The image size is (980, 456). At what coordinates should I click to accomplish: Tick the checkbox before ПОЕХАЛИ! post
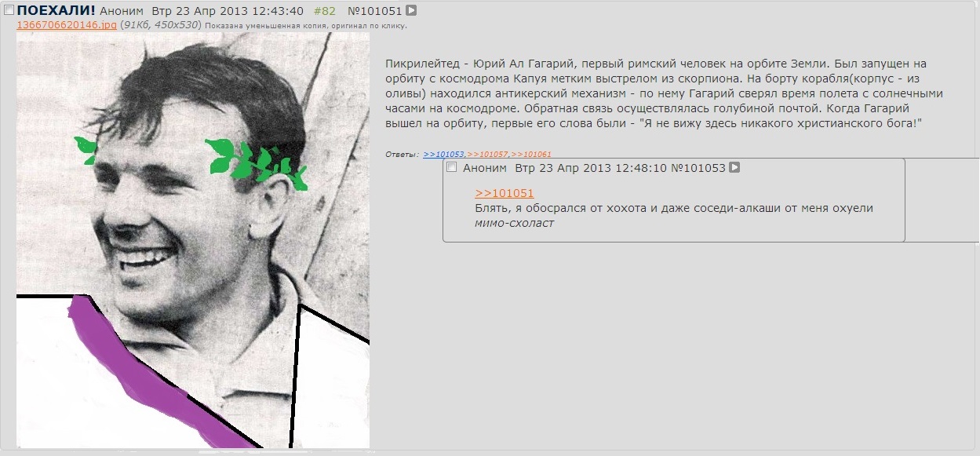[9, 10]
